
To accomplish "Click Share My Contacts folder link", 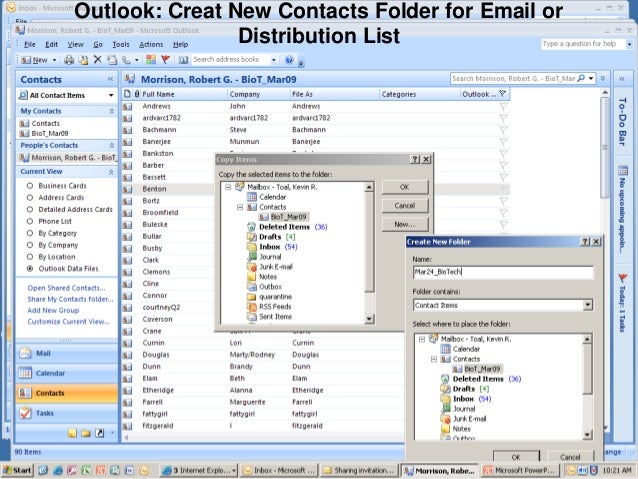I will (70, 299).
